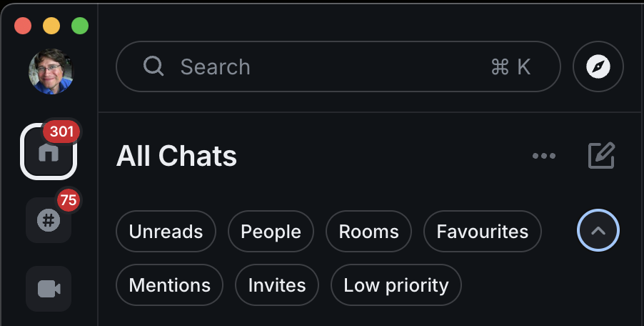Image resolution: width=644 pixels, height=326 pixels.
Task: Click the green macOS fullscreen button
Action: (x=80, y=26)
